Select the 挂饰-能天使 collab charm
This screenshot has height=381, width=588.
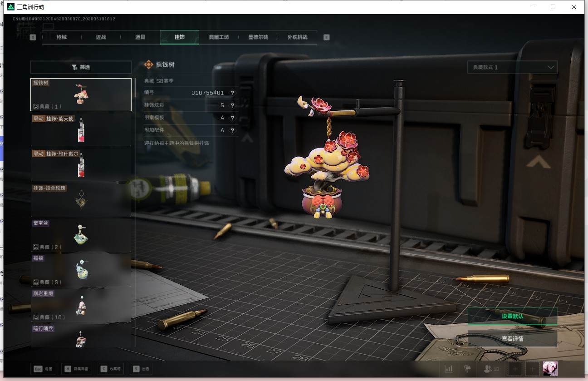click(x=81, y=129)
